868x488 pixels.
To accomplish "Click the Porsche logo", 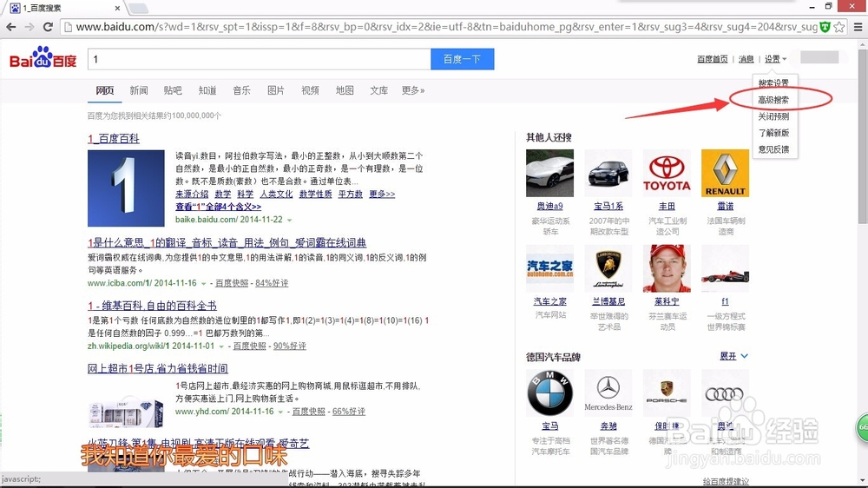I will click(667, 392).
